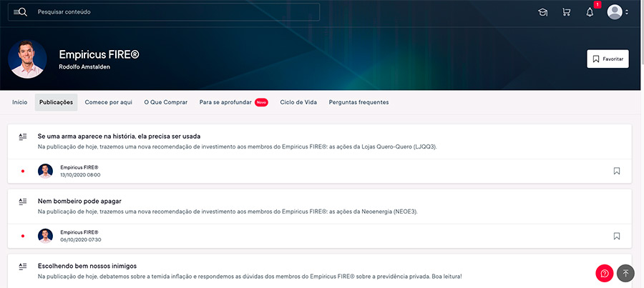The height and width of the screenshot is (288, 644).
Task: Open the hamburger search menu icon
Action: click(20, 12)
